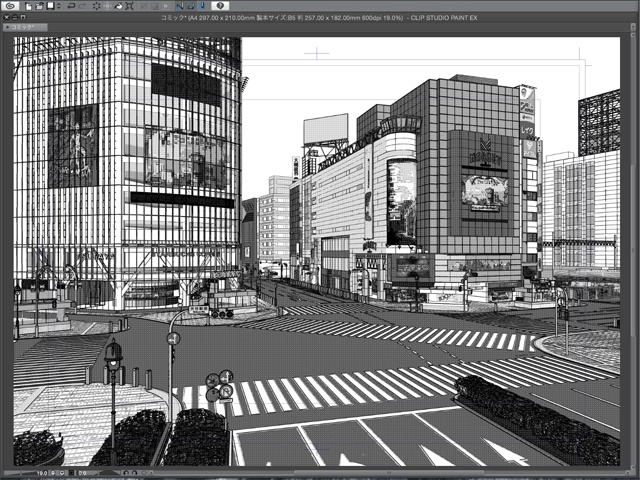Image resolution: width=640 pixels, height=480 pixels.
Task: Click the Scale/Rotate transform icon
Action: pyautogui.click(x=129, y=6)
